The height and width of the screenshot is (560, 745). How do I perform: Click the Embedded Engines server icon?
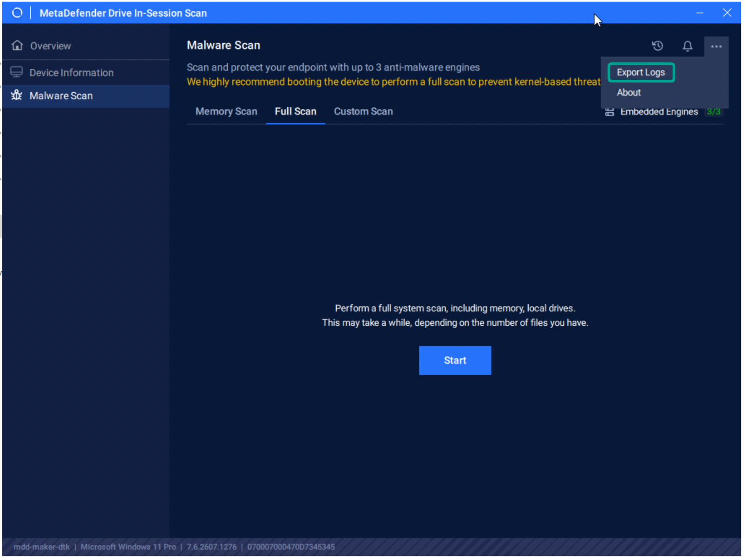coord(609,112)
